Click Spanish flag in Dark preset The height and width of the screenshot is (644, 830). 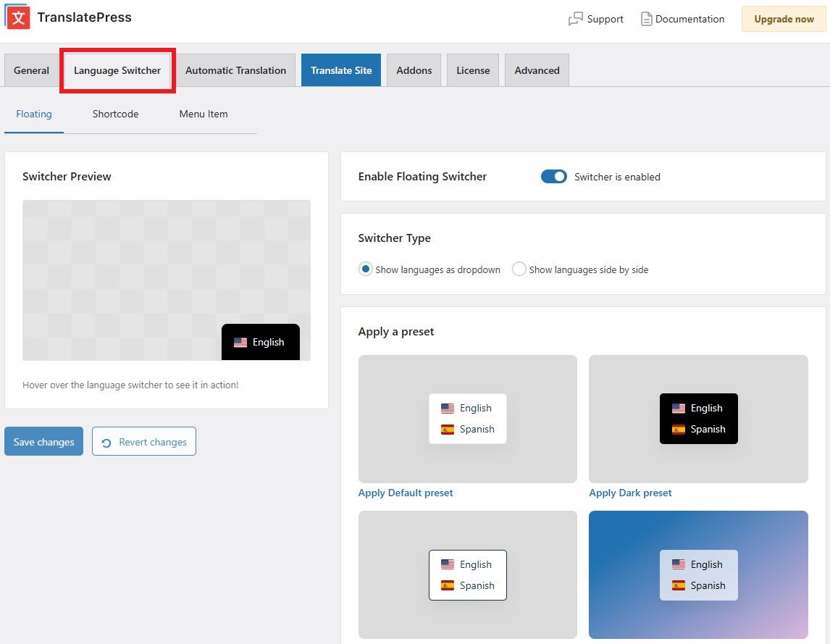tap(679, 429)
